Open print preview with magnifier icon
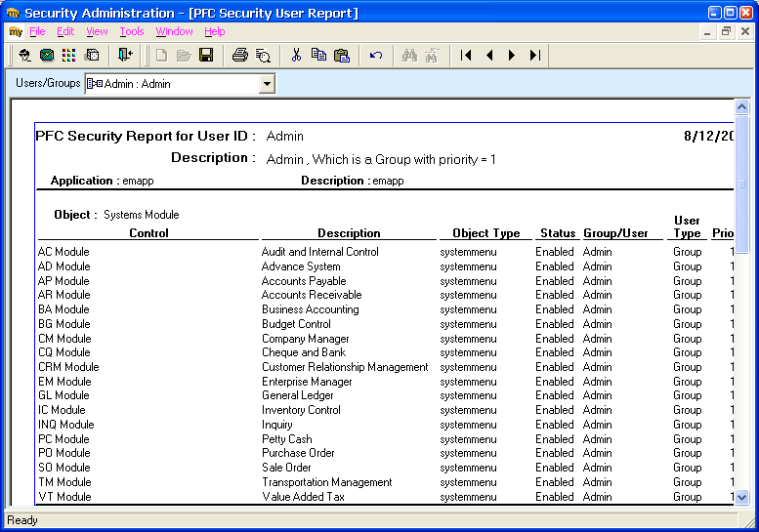This screenshot has height=532, width=759. [x=263, y=56]
